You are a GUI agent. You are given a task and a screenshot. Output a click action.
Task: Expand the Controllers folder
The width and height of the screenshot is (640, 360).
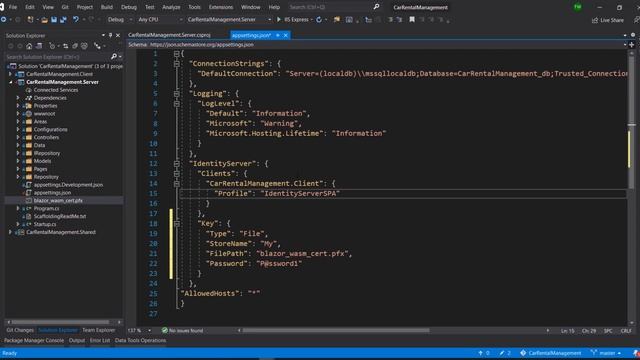[x=18, y=138]
